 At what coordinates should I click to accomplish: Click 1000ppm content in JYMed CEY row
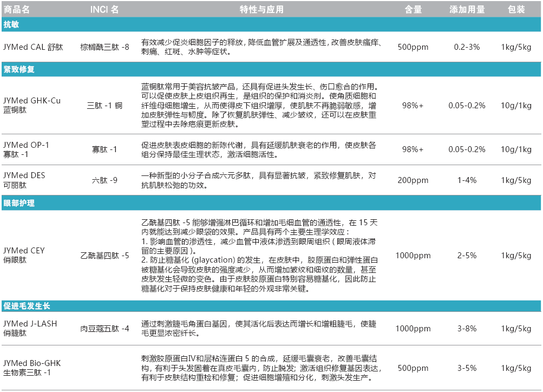pyautogui.click(x=413, y=256)
